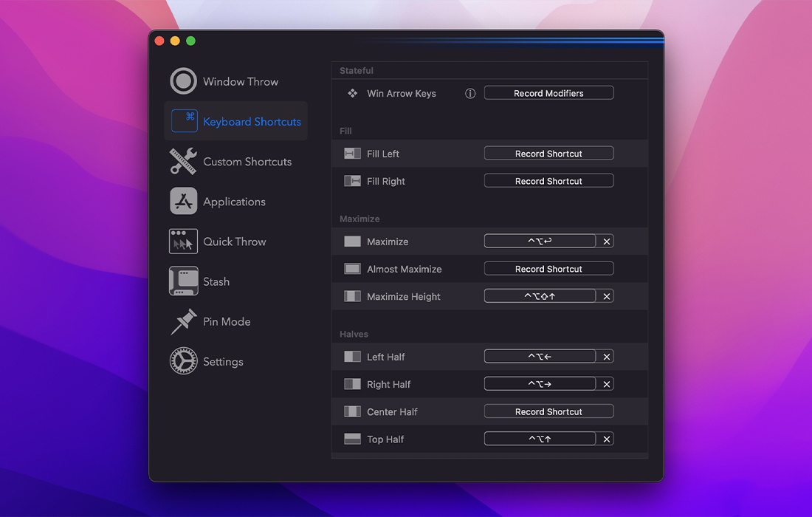Open the Settings gear icon
Image resolution: width=812 pixels, height=517 pixels.
pos(183,361)
